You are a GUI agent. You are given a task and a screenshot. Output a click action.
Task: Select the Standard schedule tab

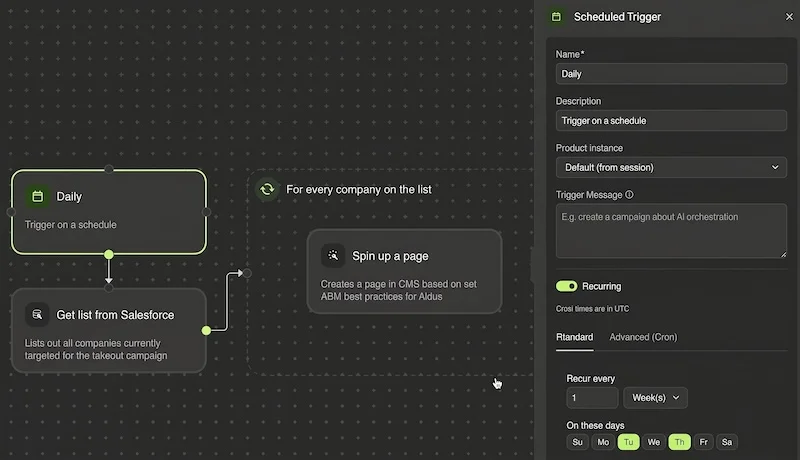pyautogui.click(x=574, y=337)
